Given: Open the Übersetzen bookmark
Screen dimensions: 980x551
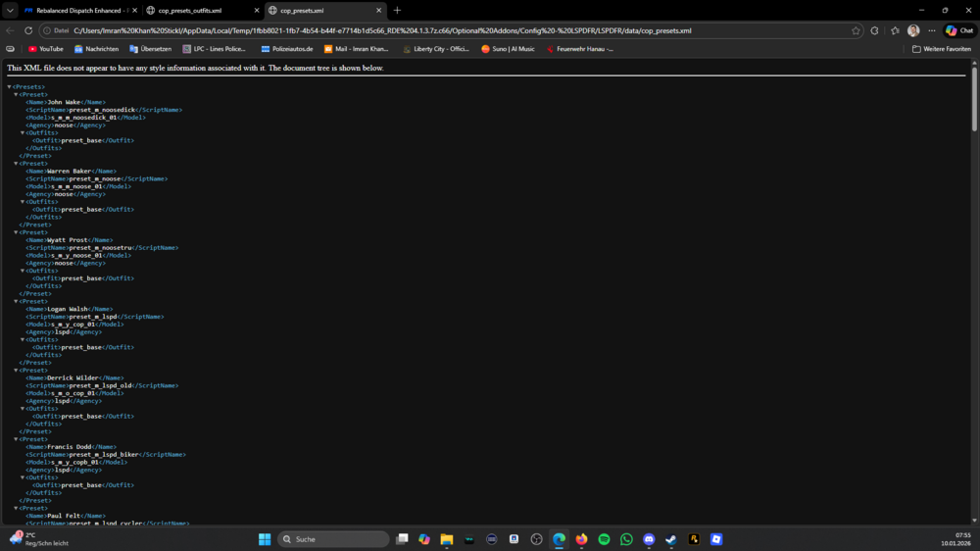Looking at the screenshot, I should point(150,49).
